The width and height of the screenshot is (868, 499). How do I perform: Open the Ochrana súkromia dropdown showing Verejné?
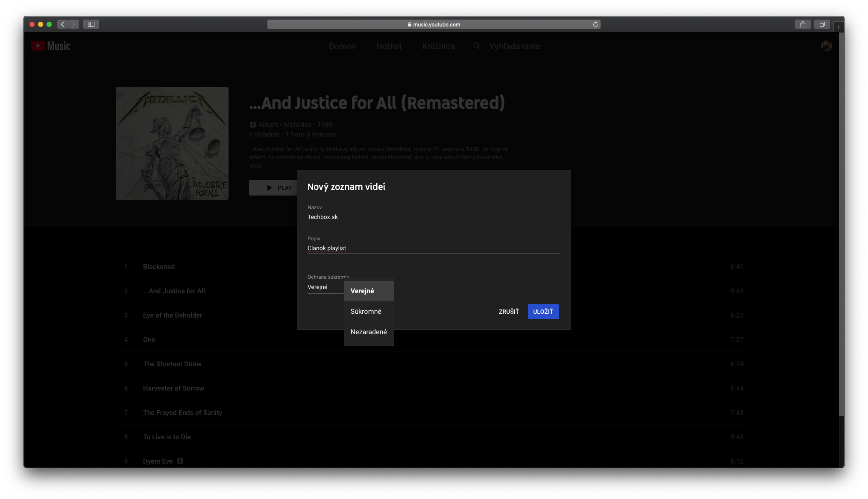pyautogui.click(x=325, y=287)
